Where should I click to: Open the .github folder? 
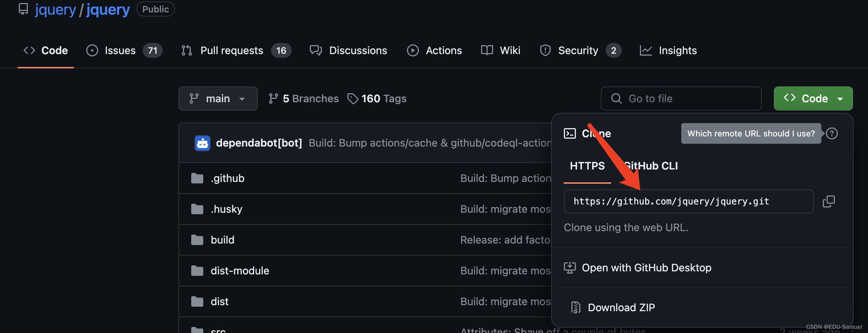click(228, 178)
